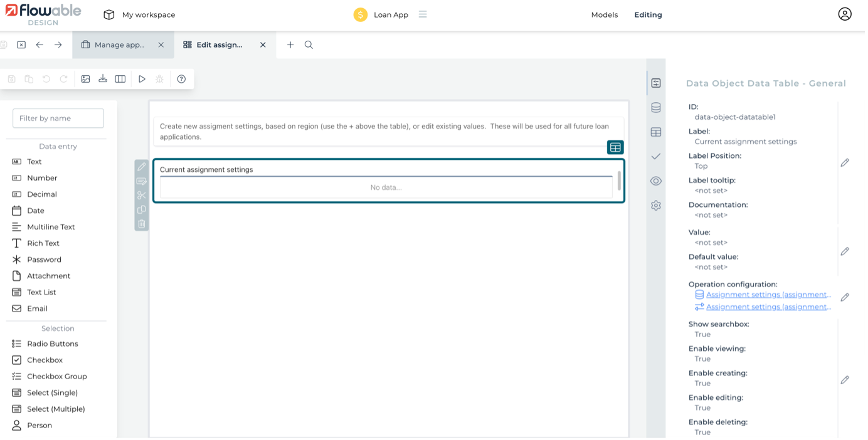Click the play/preview form icon in toolbar
The width and height of the screenshot is (868, 440).
[142, 79]
